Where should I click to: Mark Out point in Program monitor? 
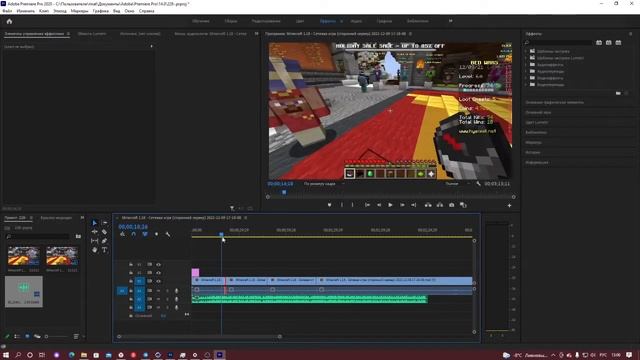tap(353, 205)
